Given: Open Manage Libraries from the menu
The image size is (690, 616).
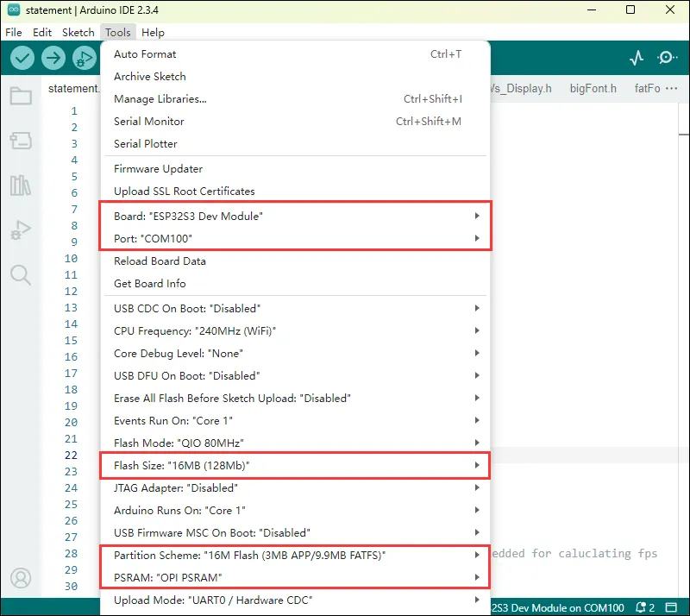Looking at the screenshot, I should click(295, 99).
